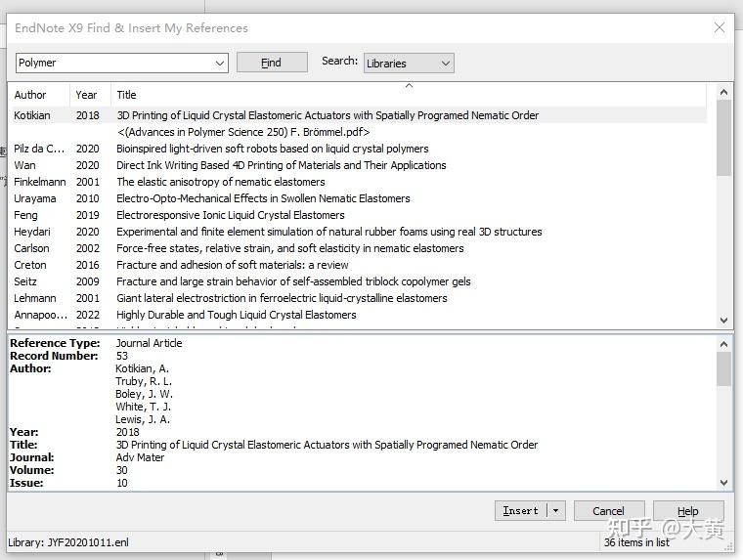Click the Insert button
The image size is (743, 560).
(521, 511)
